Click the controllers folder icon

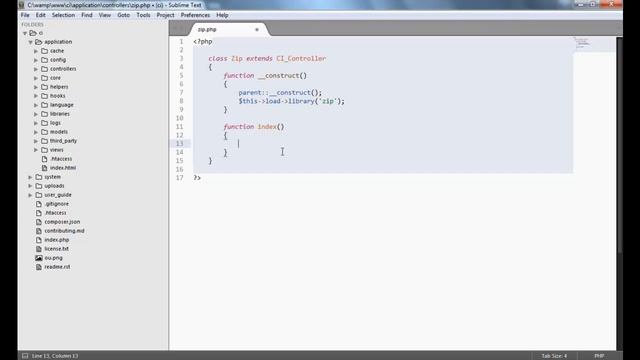pyautogui.click(x=44, y=69)
